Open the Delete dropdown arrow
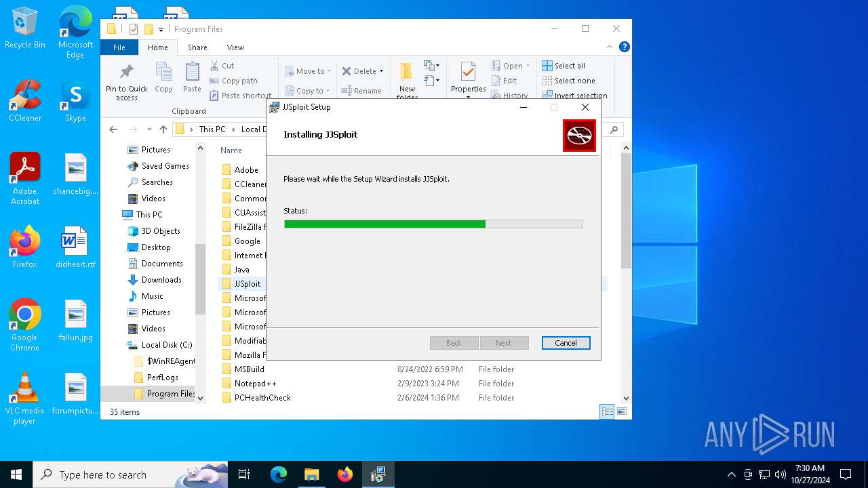868x488 pixels. (381, 71)
